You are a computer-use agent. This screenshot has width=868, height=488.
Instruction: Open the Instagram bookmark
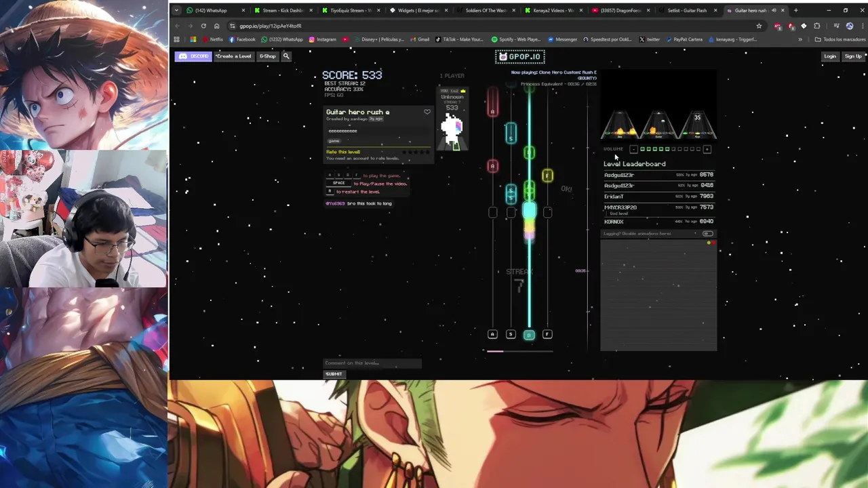point(323,39)
